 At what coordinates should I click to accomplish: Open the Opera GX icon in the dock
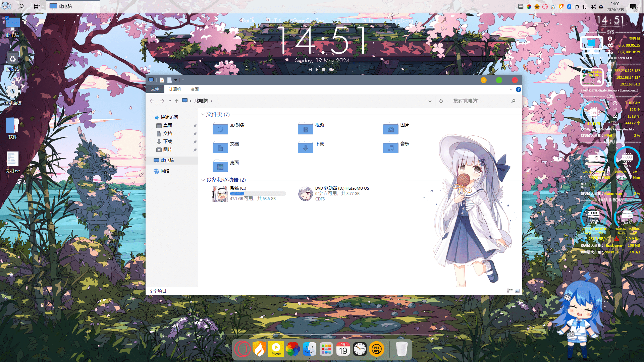(242, 349)
